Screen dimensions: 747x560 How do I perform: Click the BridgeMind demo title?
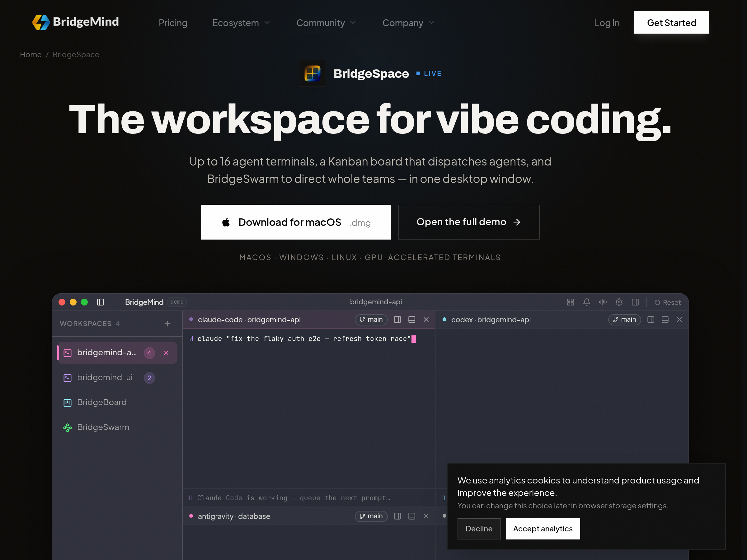tap(144, 302)
